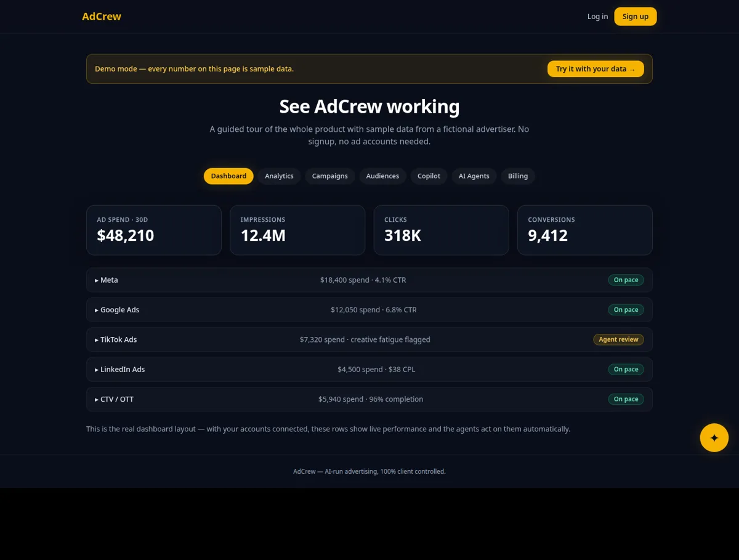Click the Clicks 318K card
The width and height of the screenshot is (739, 560).
pyautogui.click(x=441, y=230)
